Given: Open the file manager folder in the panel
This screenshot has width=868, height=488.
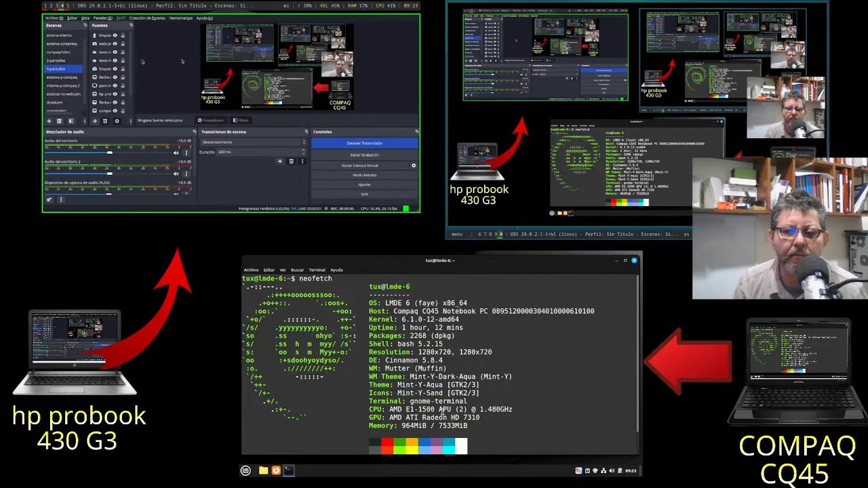Looking at the screenshot, I should coord(263,470).
